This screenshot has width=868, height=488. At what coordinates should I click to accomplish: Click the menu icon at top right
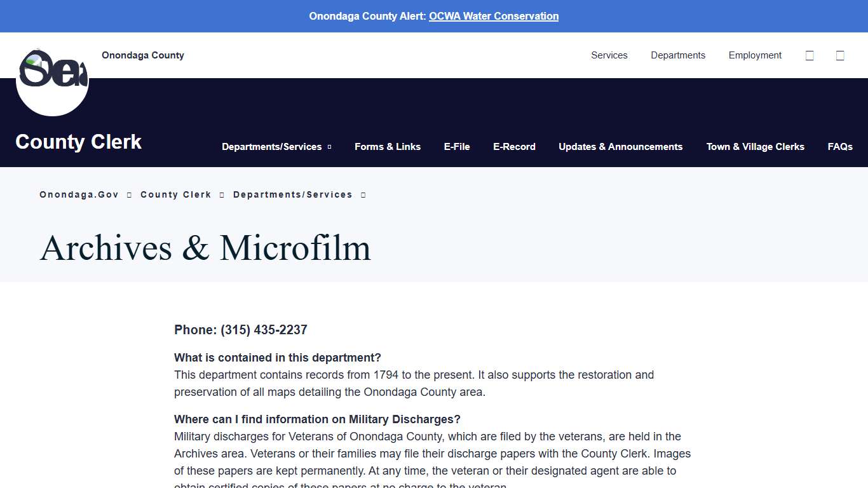[x=840, y=55]
